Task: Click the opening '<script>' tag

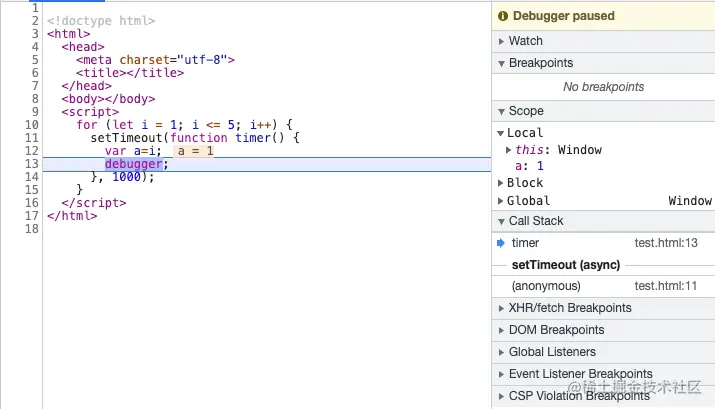Action: click(x=90, y=112)
